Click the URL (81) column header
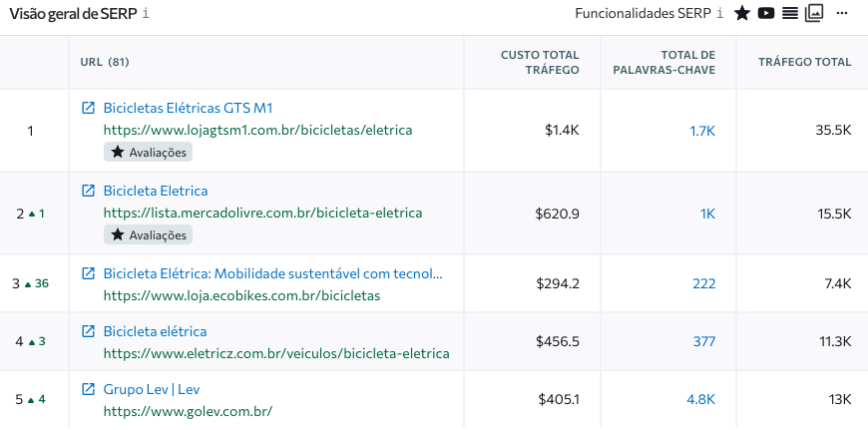 [x=105, y=62]
